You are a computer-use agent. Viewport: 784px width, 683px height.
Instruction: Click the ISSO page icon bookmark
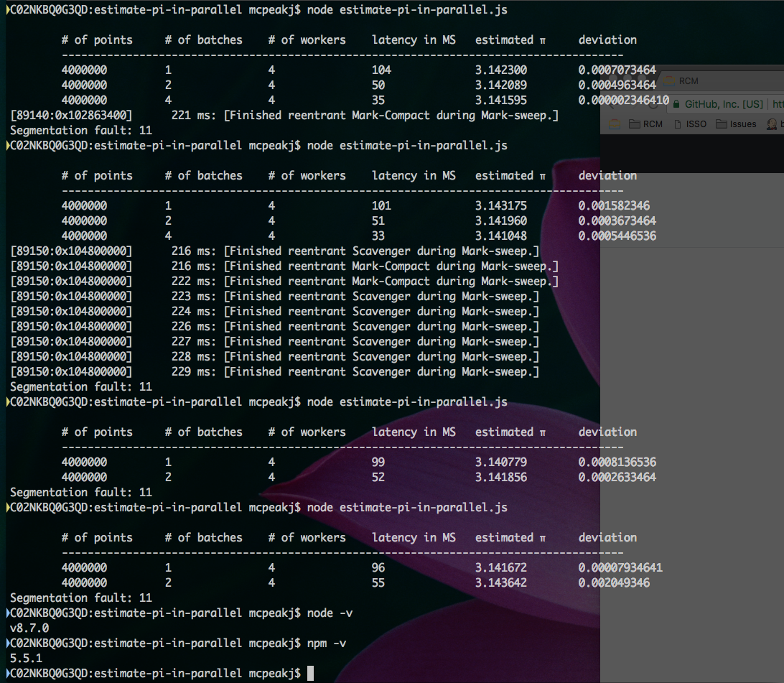(x=678, y=124)
